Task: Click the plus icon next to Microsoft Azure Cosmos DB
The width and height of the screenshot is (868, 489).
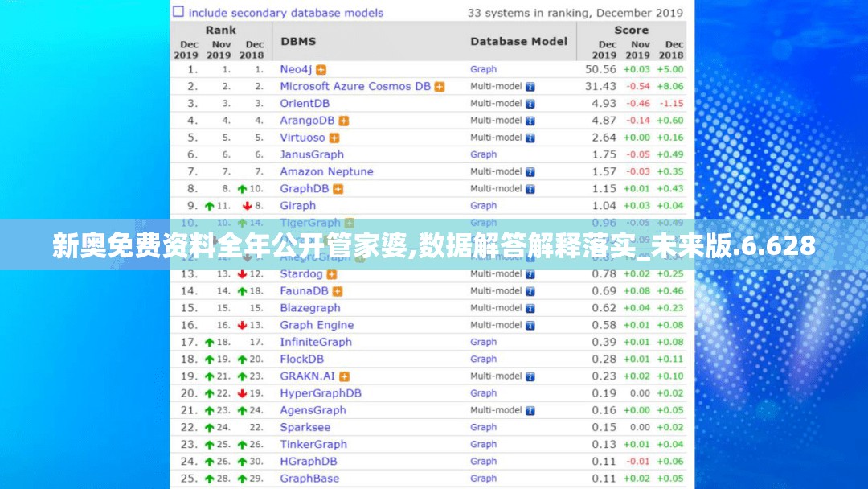Action: 440,87
